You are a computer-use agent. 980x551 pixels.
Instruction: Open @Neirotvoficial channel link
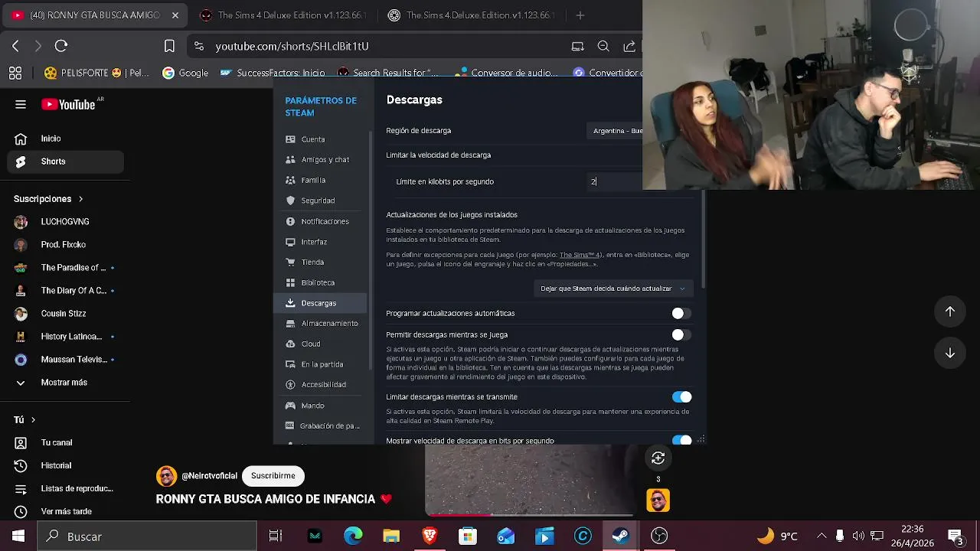(x=209, y=476)
